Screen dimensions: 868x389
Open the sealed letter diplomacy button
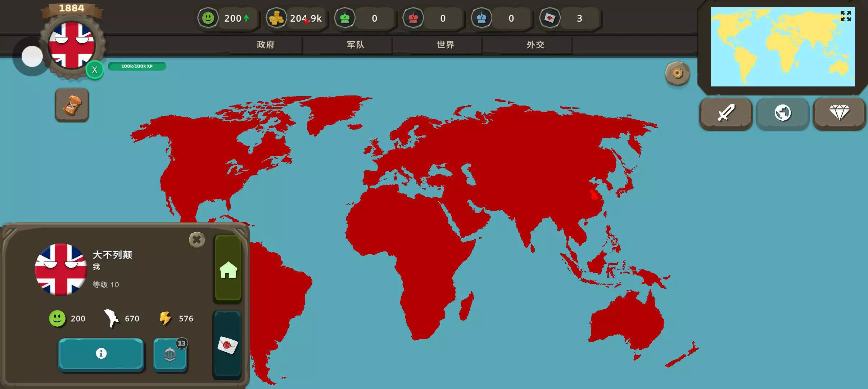(227, 345)
